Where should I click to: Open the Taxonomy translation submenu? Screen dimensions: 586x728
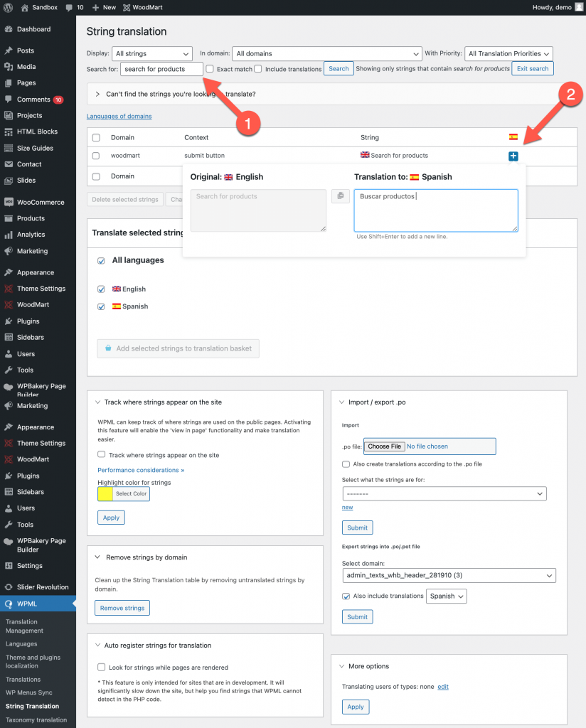pos(36,720)
